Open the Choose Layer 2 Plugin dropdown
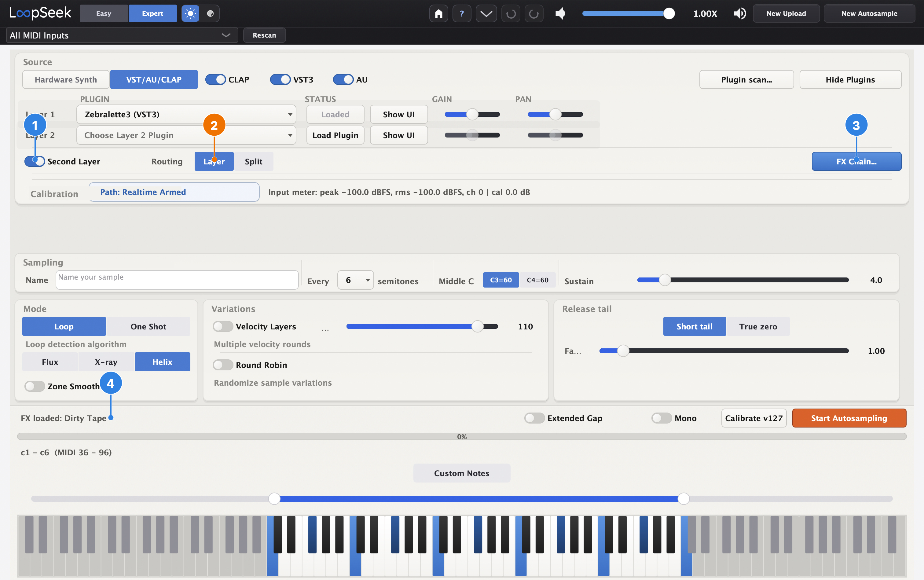Viewport: 924px width, 580px height. (186, 135)
